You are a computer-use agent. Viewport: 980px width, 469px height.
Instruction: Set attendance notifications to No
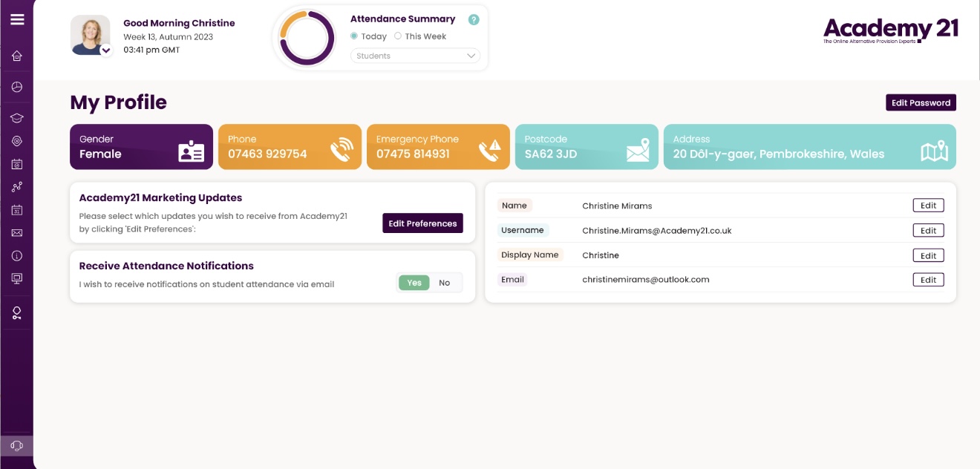tap(444, 283)
